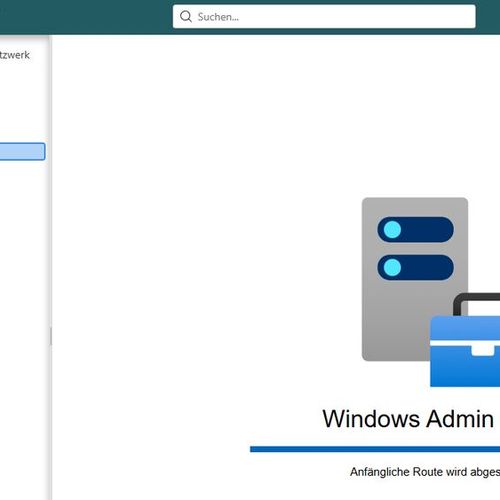This screenshot has width=500, height=500.
Task: Click the server and toolbox logo image
Action: pyautogui.click(x=431, y=292)
